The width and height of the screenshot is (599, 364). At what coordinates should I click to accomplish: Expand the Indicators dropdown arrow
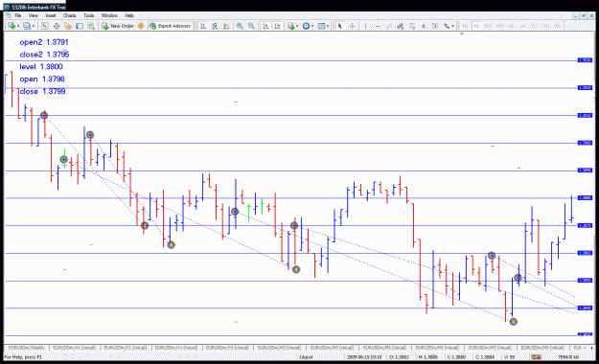[298, 26]
